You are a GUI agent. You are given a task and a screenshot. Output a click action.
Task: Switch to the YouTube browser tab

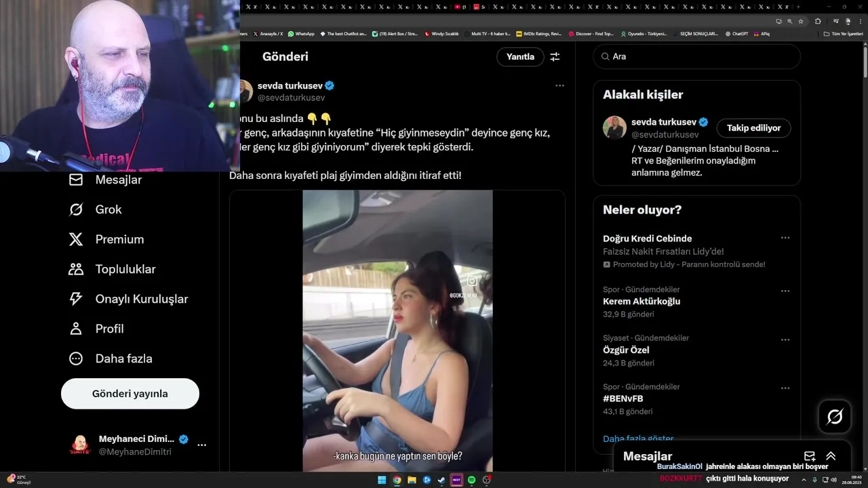(460, 7)
